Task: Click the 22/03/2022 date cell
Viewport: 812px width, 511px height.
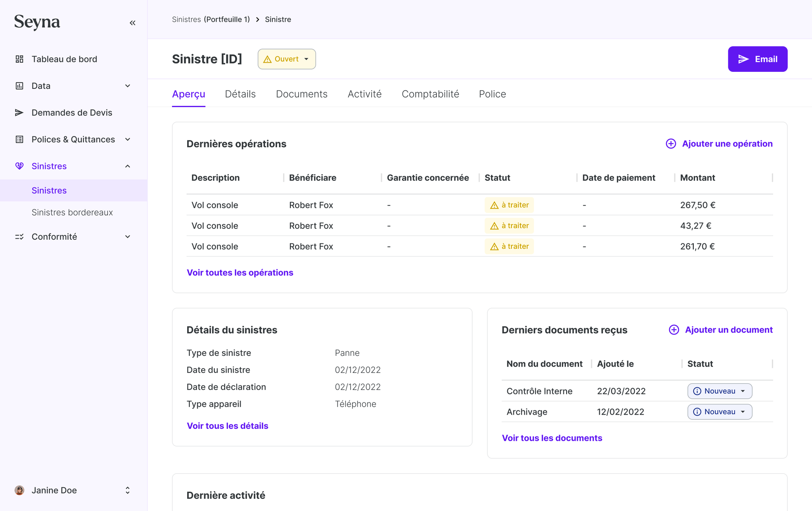Action: 621,391
